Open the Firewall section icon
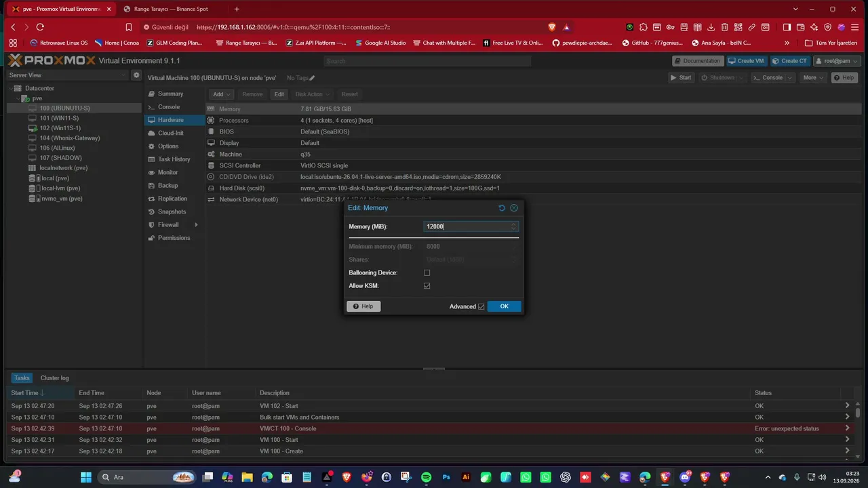The image size is (868, 488). coord(151,225)
